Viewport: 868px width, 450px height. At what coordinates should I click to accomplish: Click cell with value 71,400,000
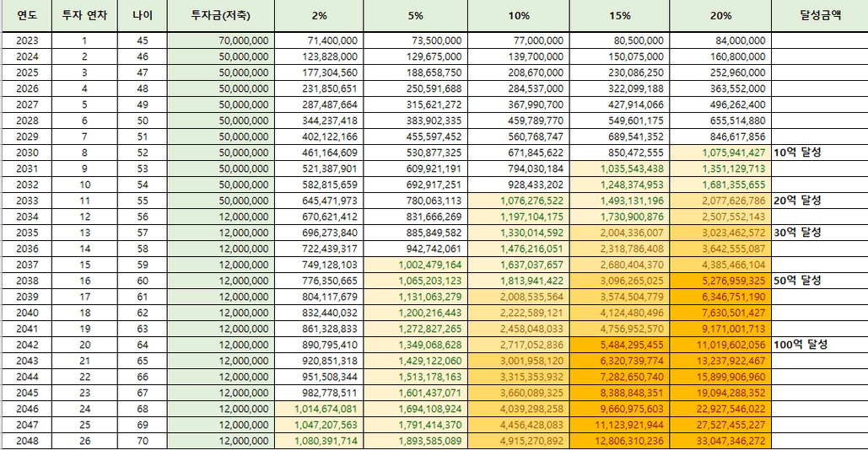[x=319, y=40]
